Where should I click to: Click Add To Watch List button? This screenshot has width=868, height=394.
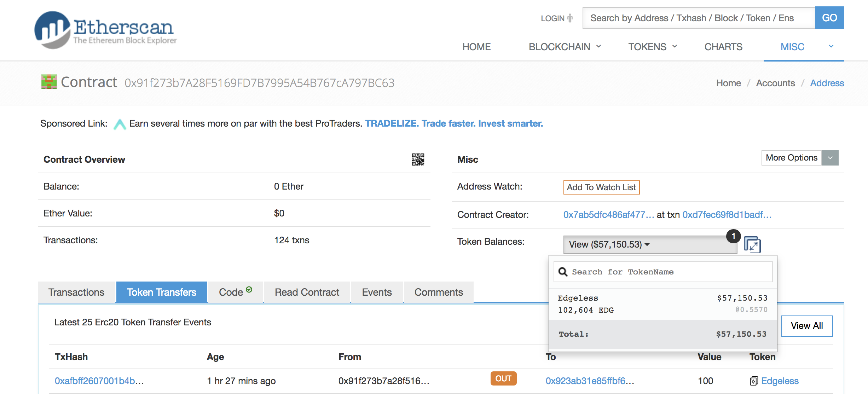click(601, 187)
